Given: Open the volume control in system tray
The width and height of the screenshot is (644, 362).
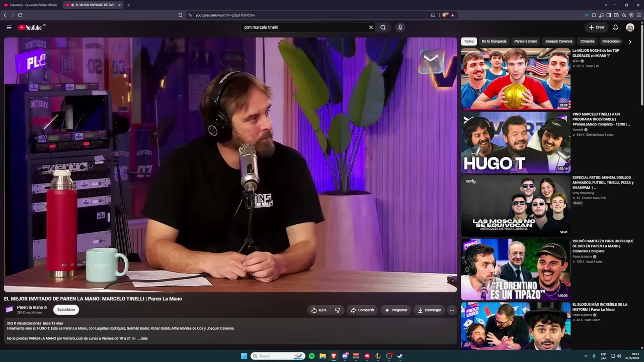Looking at the screenshot, I should tap(619, 356).
